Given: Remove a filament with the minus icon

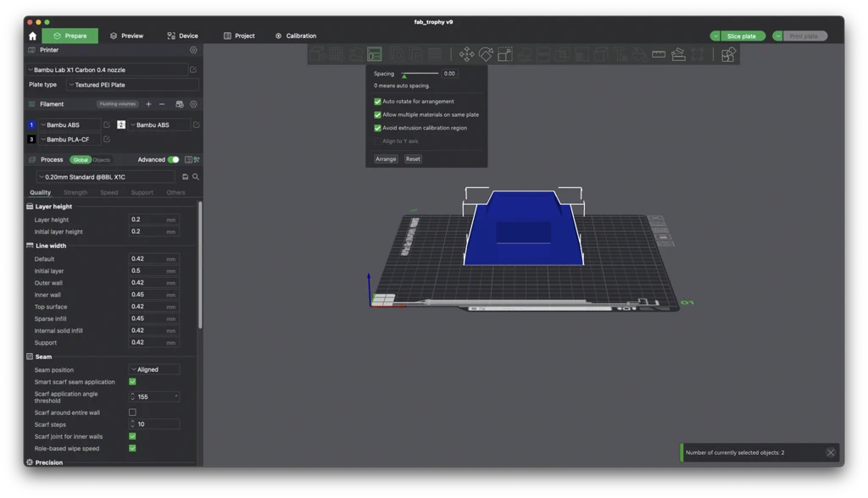Looking at the screenshot, I should (162, 104).
